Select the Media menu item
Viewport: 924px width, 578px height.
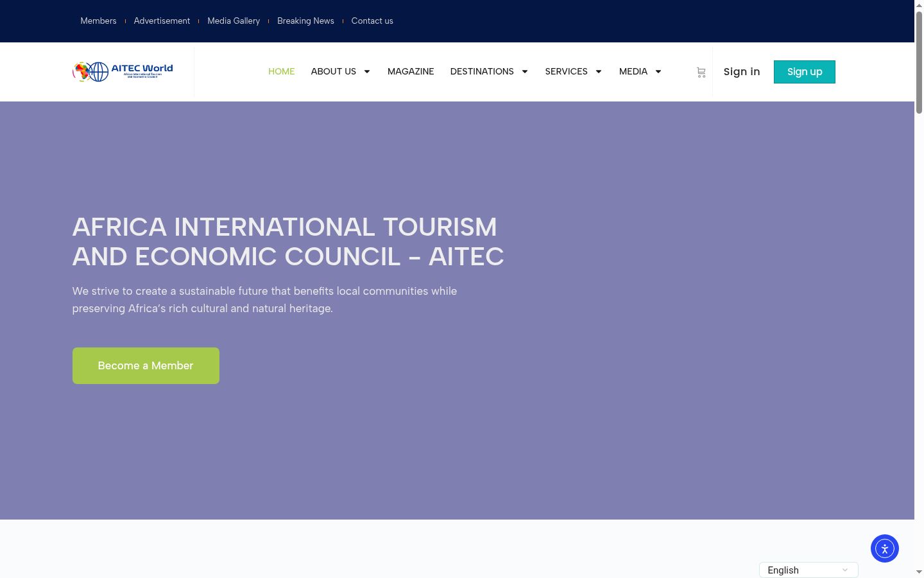point(633,71)
